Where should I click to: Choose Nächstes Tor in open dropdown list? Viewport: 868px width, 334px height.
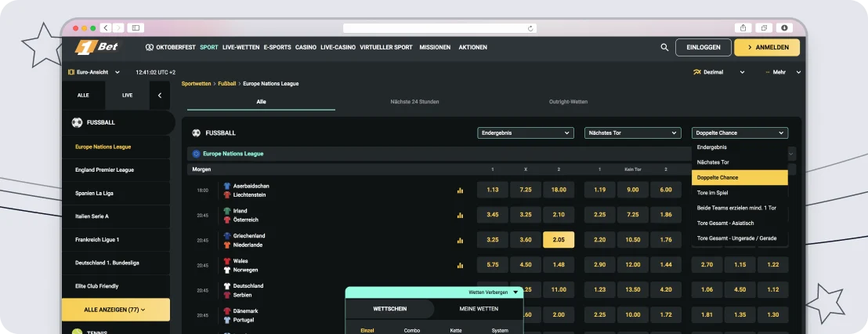tap(740, 162)
